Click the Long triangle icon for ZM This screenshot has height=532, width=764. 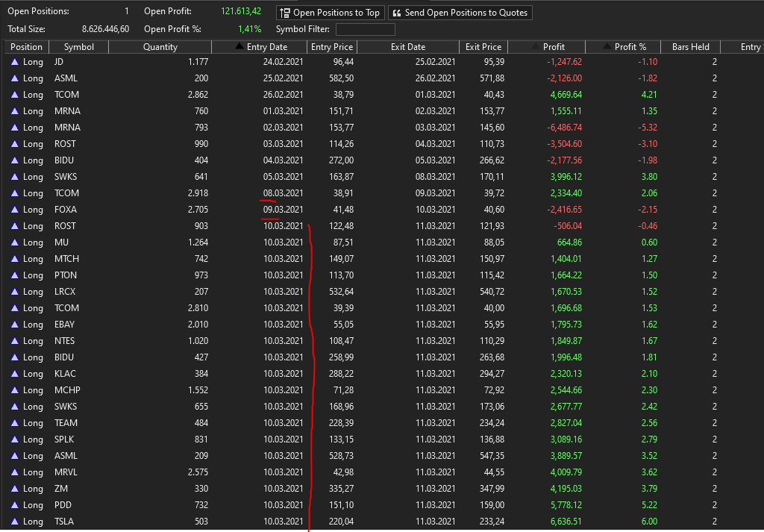14,489
